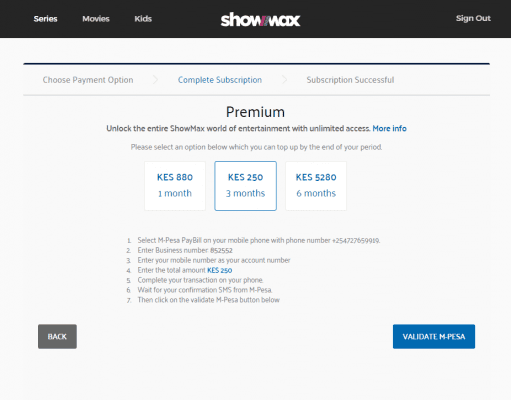511x400 pixels.
Task: Open the More info link
Action: point(389,129)
